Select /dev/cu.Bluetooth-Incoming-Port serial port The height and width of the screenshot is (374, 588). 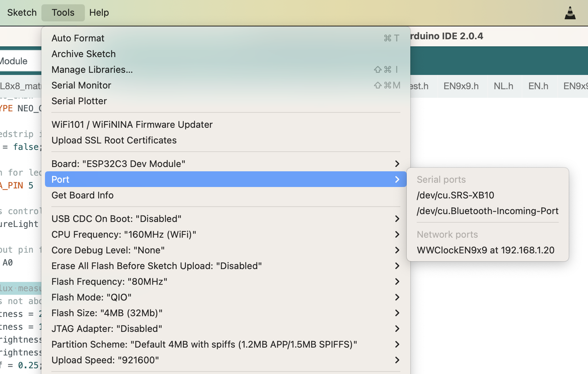click(x=487, y=211)
